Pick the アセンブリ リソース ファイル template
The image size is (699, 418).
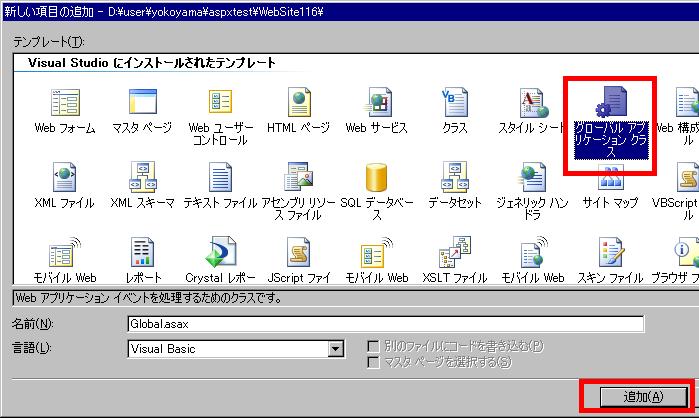coord(299,177)
